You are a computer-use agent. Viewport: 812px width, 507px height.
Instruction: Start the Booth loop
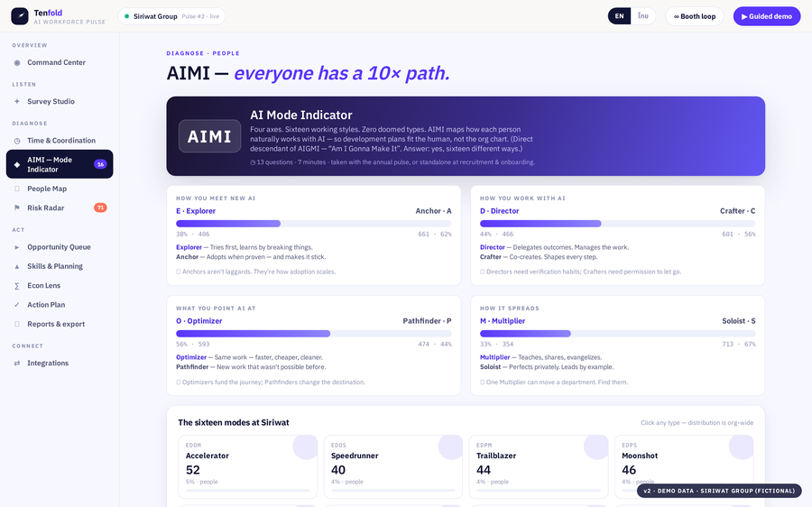695,16
